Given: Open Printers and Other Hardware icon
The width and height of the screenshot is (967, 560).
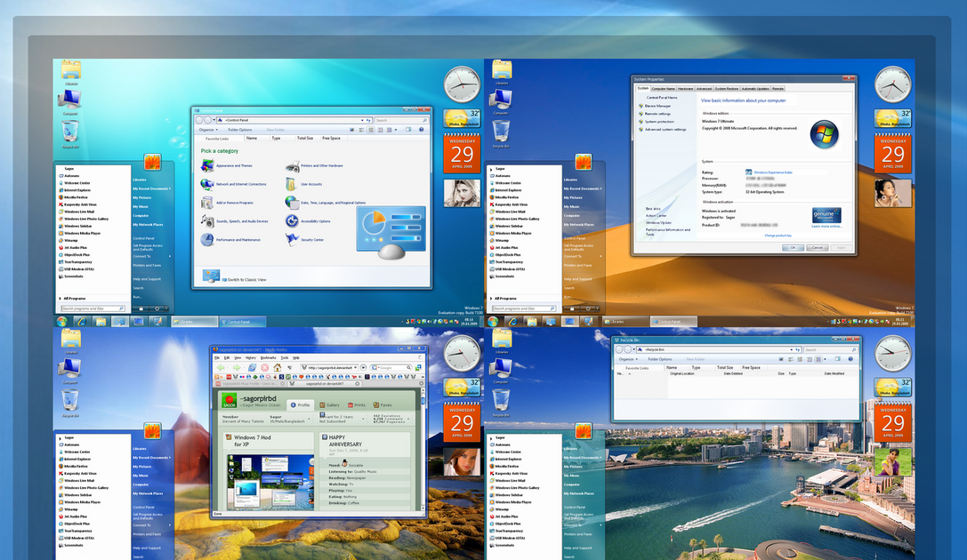Looking at the screenshot, I should tap(293, 165).
